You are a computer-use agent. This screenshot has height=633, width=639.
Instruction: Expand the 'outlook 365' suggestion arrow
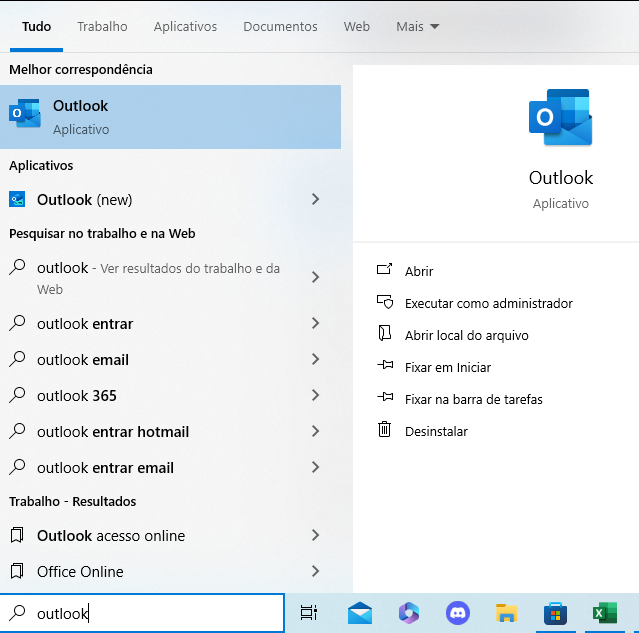click(x=315, y=395)
